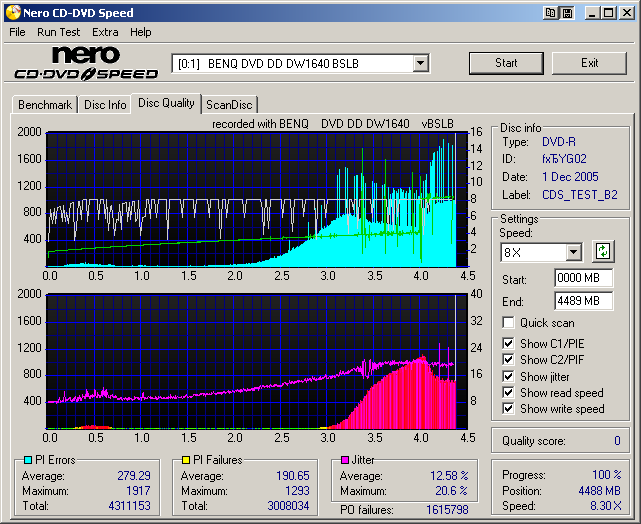Click the magenta Jitter color swatch

point(345,460)
